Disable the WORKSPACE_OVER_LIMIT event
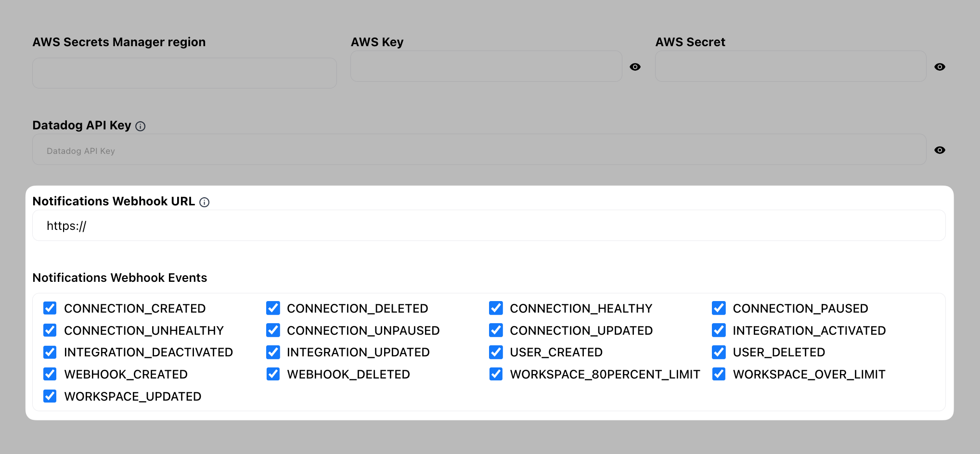Screen dimensions: 980x454 pos(719,374)
